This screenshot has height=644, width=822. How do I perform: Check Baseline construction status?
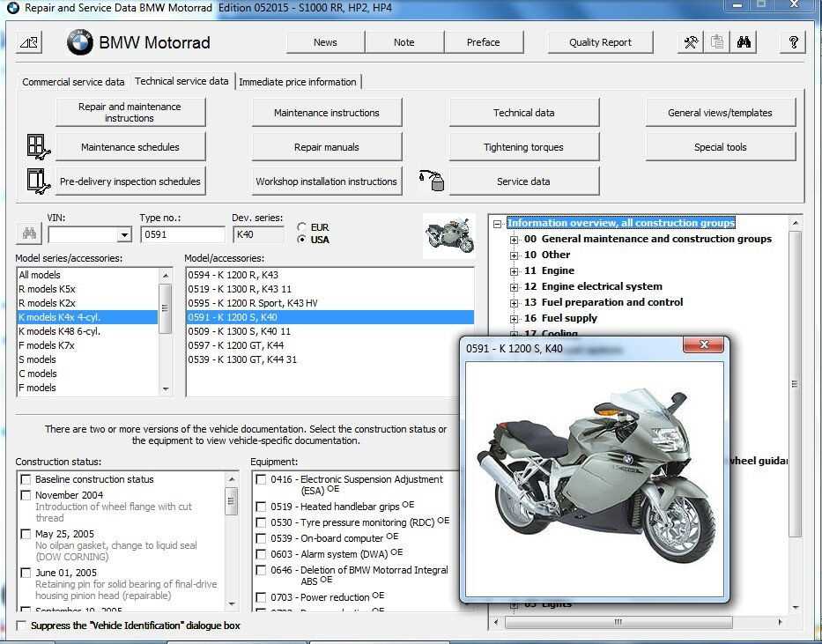(26, 479)
